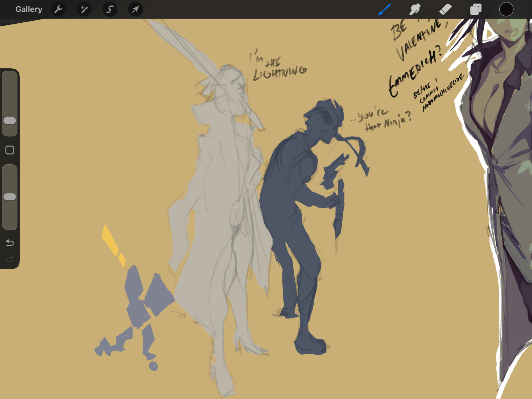Undo the last stroke with the arrow
The image size is (532, 399).
click(10, 243)
